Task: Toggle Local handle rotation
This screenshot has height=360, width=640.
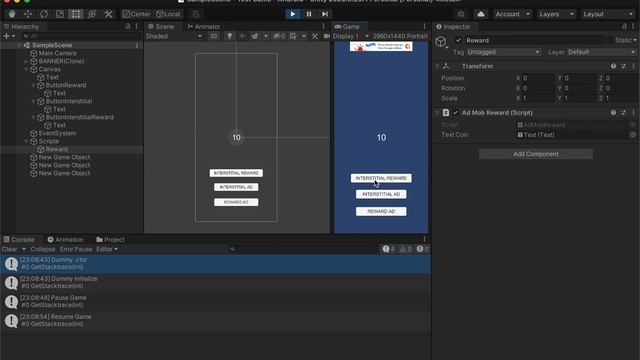Action: [168, 14]
